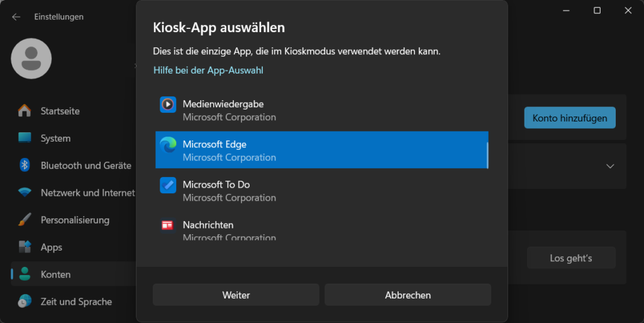Select the Microsoft Edge list entry
The image size is (644, 323).
click(x=321, y=150)
